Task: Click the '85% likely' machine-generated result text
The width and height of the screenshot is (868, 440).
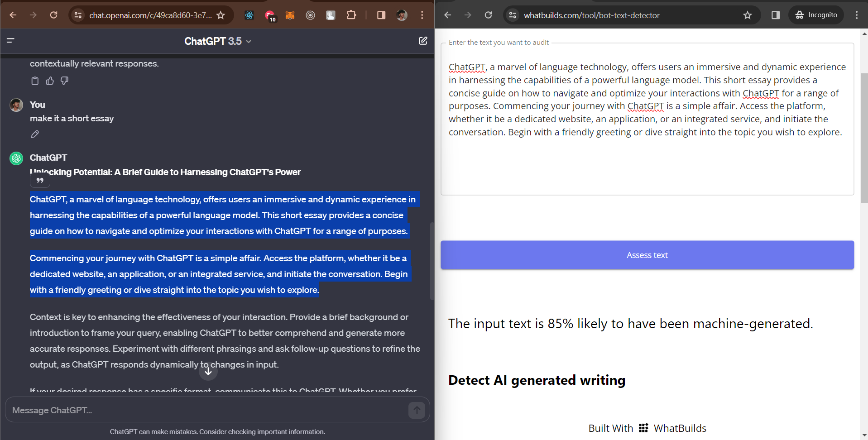Action: (x=630, y=324)
